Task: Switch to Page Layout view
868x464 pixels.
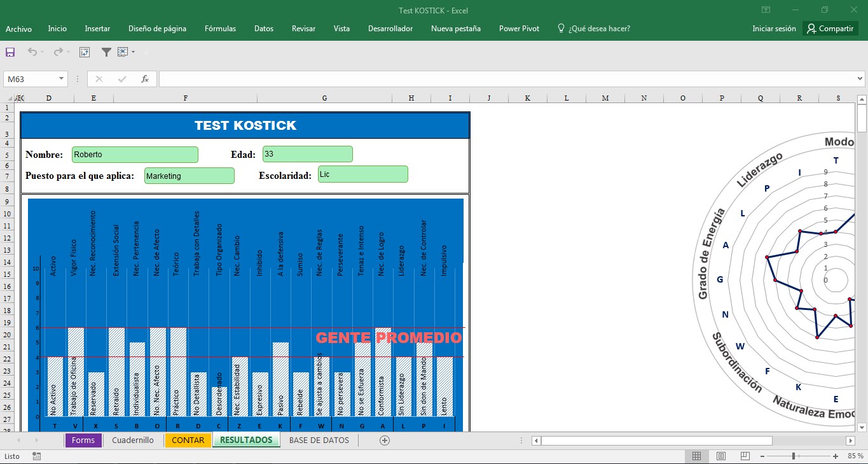Action: click(720, 456)
